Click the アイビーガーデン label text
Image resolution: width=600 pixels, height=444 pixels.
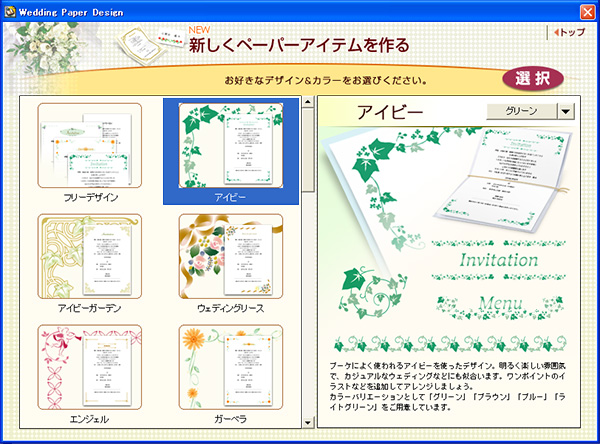[x=90, y=308]
